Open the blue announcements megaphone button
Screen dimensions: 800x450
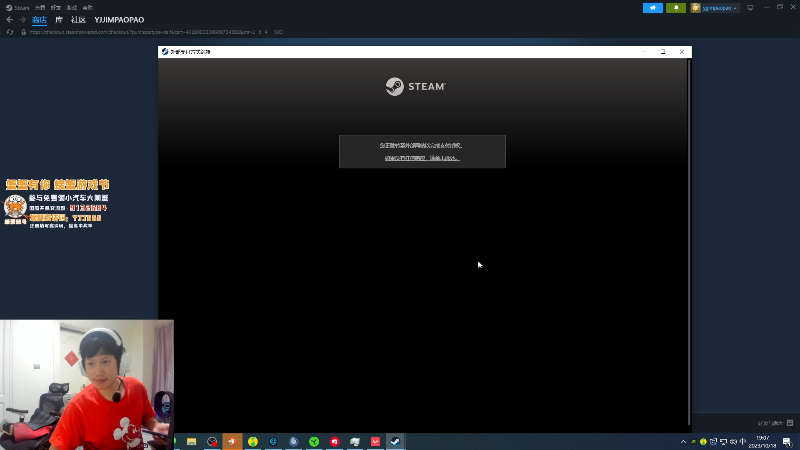[653, 8]
